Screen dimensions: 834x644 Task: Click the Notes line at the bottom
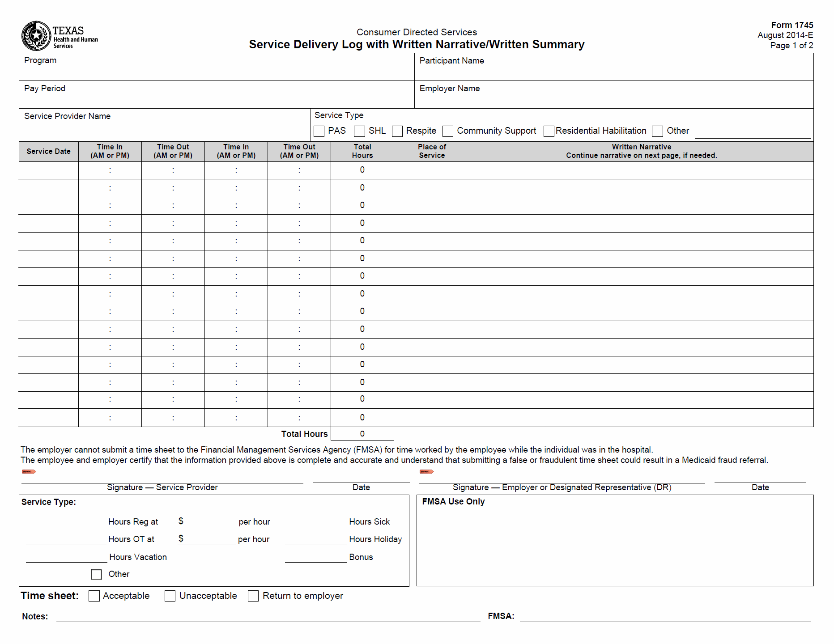point(268,617)
